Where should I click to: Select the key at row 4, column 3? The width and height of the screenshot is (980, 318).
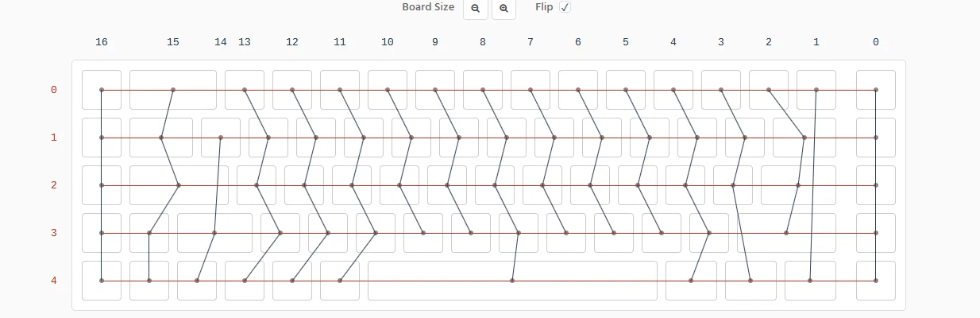[x=691, y=281]
